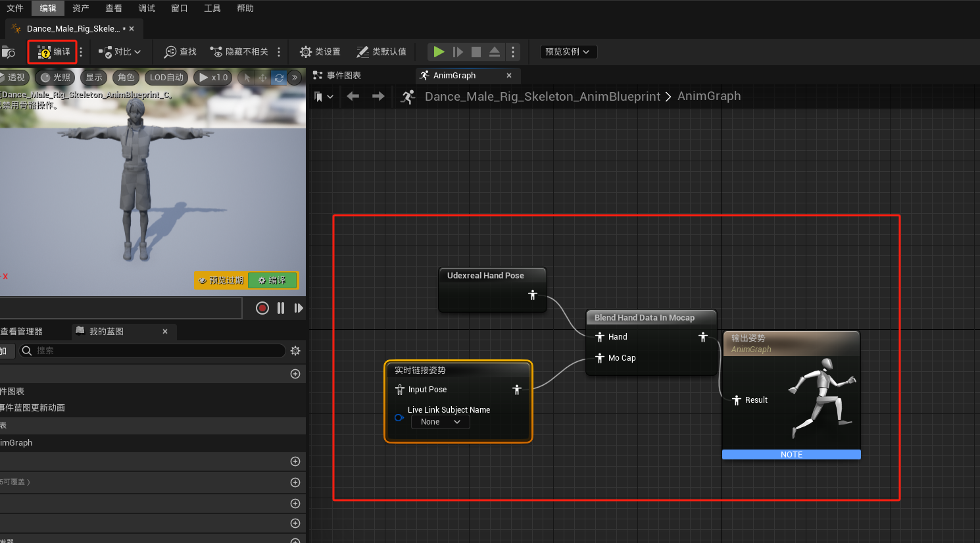Click the 编译 (Compile) toolbar button
Viewport: 980px width, 543px height.
(x=53, y=52)
